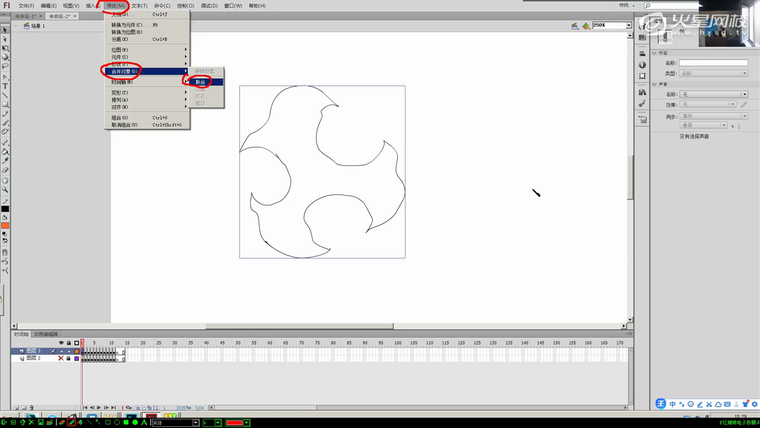This screenshot has height=428, width=760.
Task: Collapse the 声音 section in properties
Action: 654,85
